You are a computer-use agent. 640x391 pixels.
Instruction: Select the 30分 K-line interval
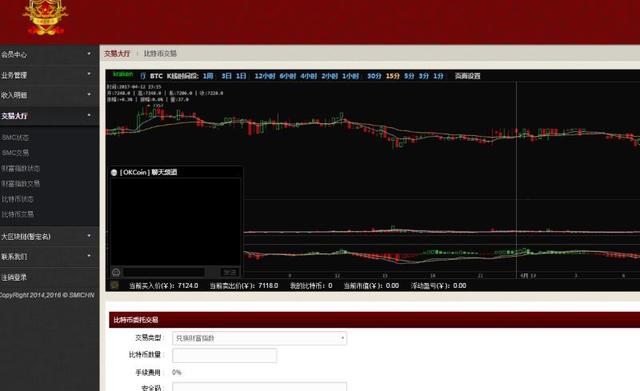point(374,76)
